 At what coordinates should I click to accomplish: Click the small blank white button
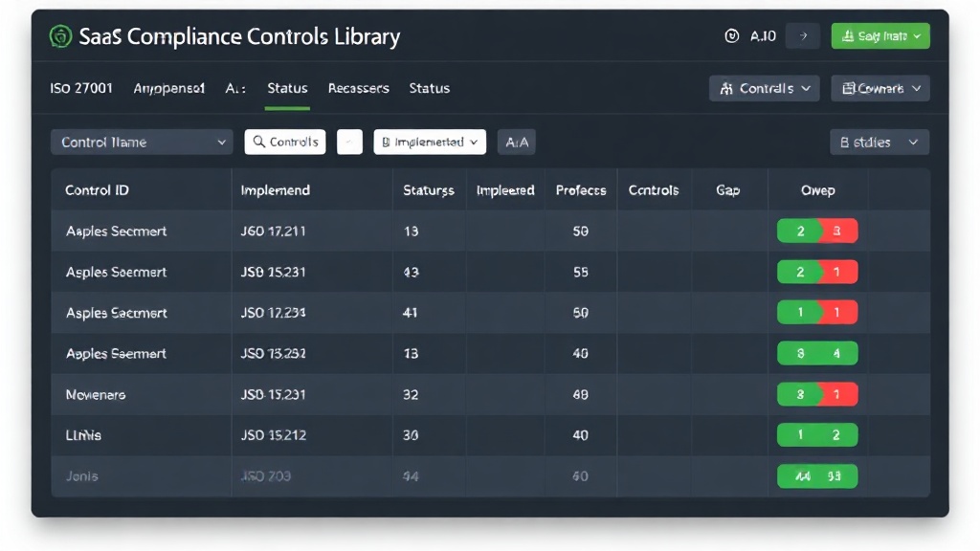[349, 142]
